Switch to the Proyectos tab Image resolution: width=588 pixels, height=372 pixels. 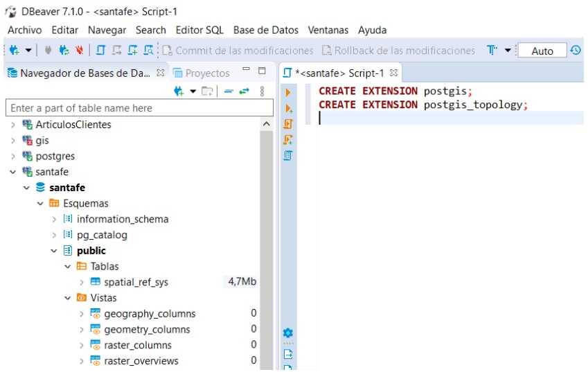pyautogui.click(x=202, y=73)
